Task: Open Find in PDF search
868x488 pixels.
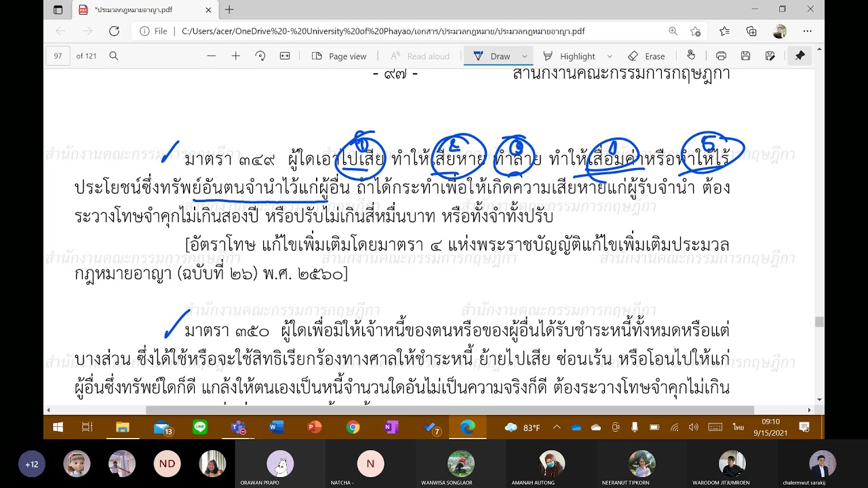Action: point(114,56)
